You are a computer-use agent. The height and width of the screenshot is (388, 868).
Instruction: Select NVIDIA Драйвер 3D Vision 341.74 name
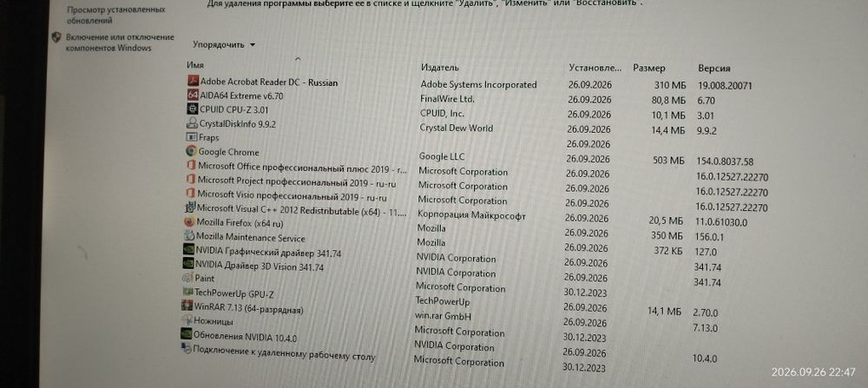(259, 266)
